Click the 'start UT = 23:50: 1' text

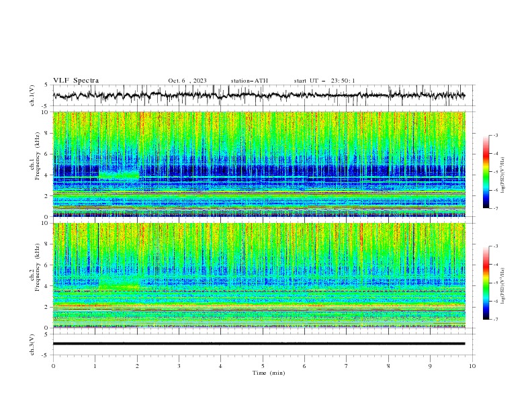click(324, 81)
